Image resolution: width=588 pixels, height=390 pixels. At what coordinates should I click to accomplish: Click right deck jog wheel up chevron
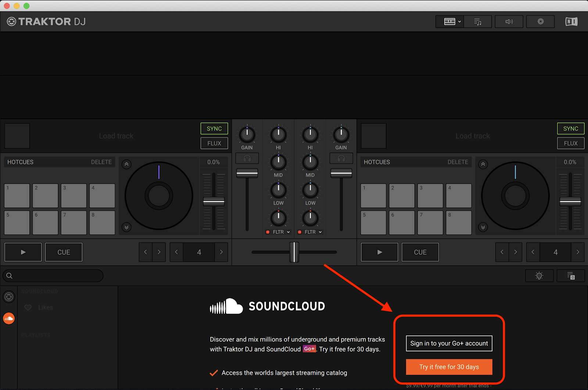pyautogui.click(x=483, y=164)
